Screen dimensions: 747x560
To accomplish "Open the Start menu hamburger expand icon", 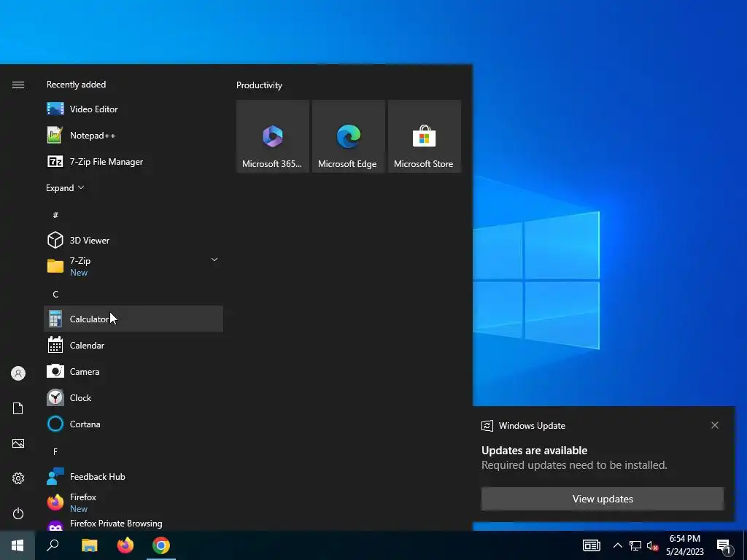I will click(18, 85).
